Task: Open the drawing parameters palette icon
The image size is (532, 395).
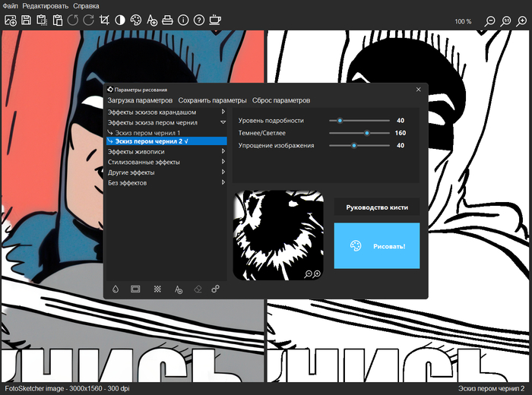Action: click(136, 20)
